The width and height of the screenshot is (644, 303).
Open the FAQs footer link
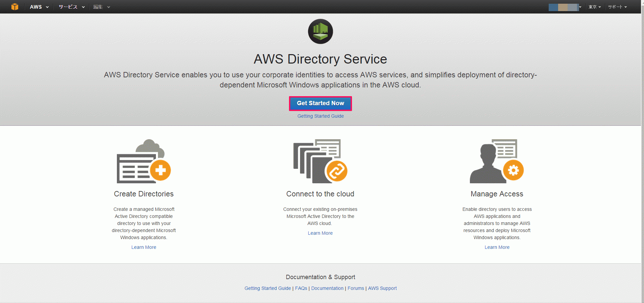pos(301,288)
